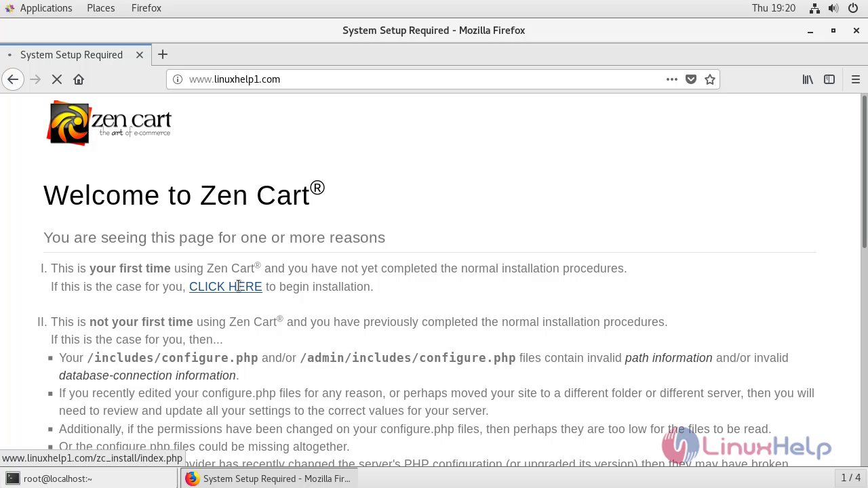Screen dimensions: 868x488
Task: Bookmark this page with the star icon
Action: coord(710,79)
